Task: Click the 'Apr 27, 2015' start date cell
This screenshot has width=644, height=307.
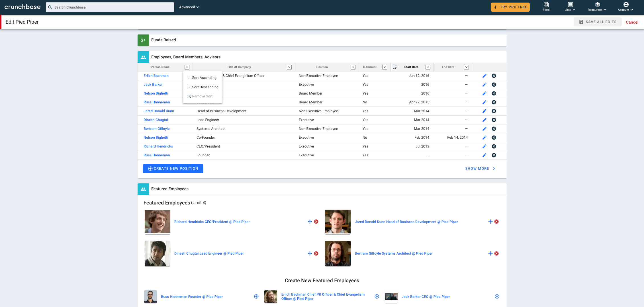Action: tap(419, 102)
